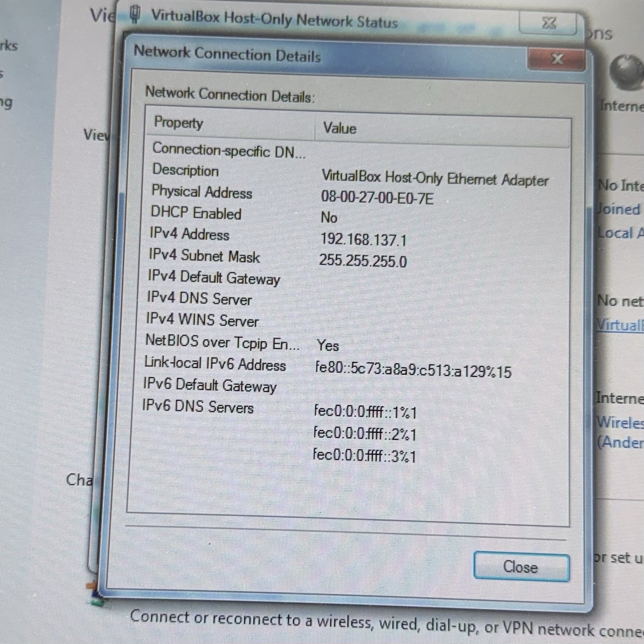Screen dimensions: 644x644
Task: Click the DNS value fec0:0:0:ffff::1%1
Action: [x=365, y=411]
